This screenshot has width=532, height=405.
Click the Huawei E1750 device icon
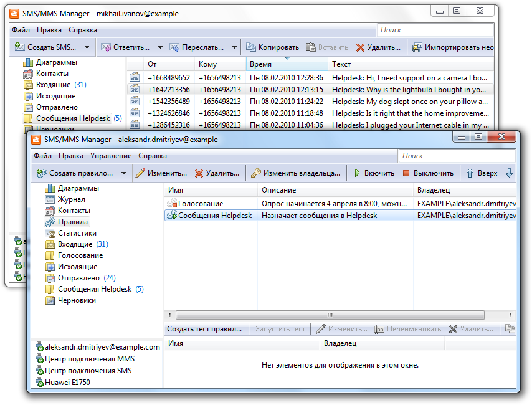tap(39, 383)
